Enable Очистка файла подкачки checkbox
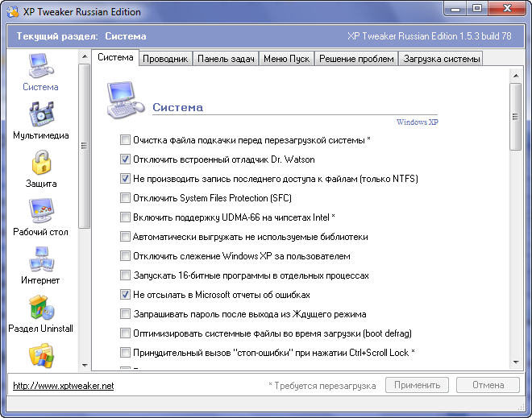This screenshot has width=532, height=418. [x=125, y=140]
